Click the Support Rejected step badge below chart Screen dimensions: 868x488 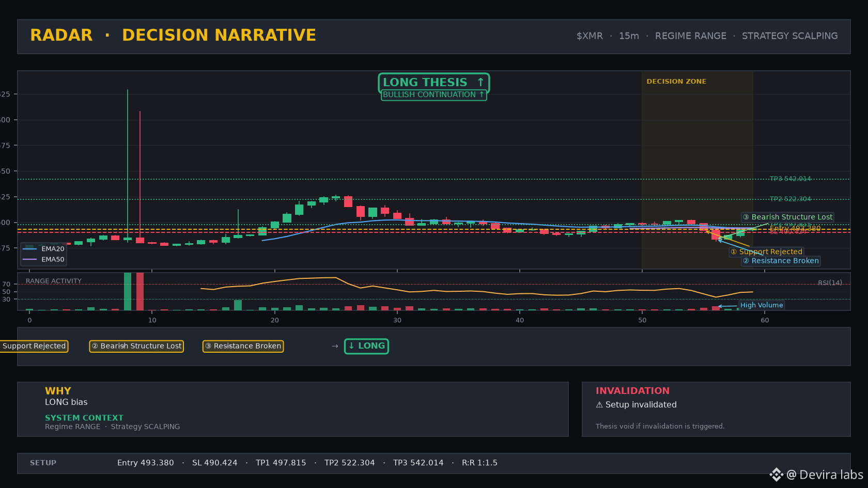click(34, 346)
